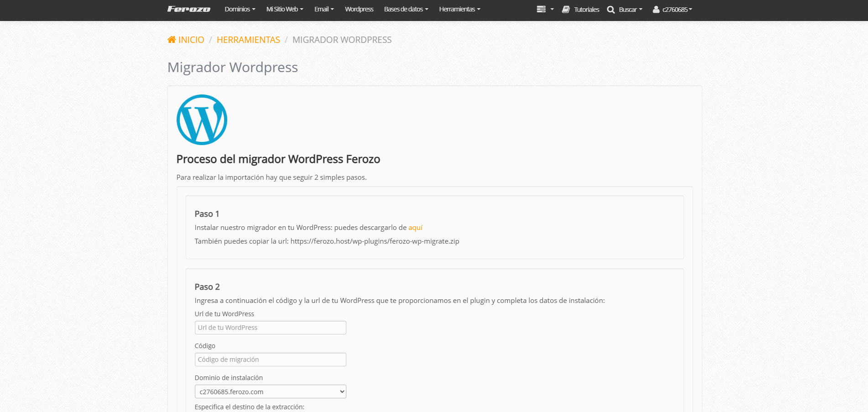Click the Tutoriales book icon
868x412 pixels.
566,9
